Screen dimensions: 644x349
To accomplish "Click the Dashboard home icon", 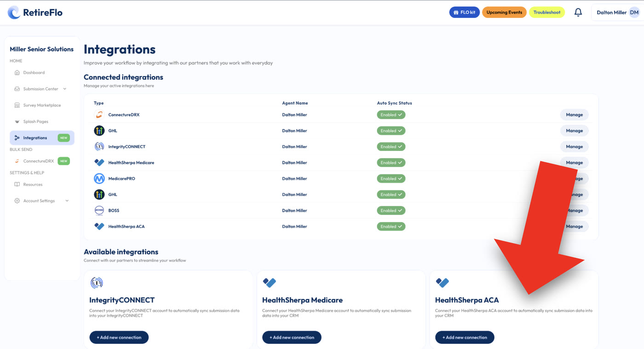I will point(17,73).
